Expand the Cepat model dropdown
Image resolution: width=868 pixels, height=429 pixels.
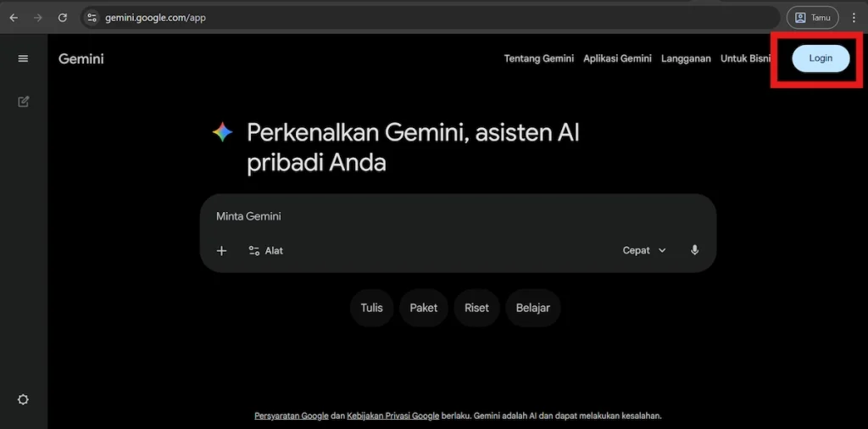644,251
